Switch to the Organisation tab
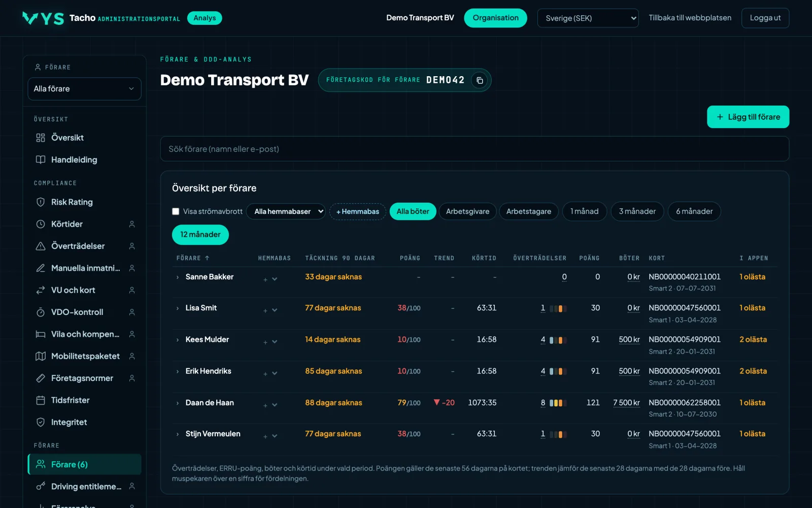Viewport: 812px width, 508px height. (495, 18)
